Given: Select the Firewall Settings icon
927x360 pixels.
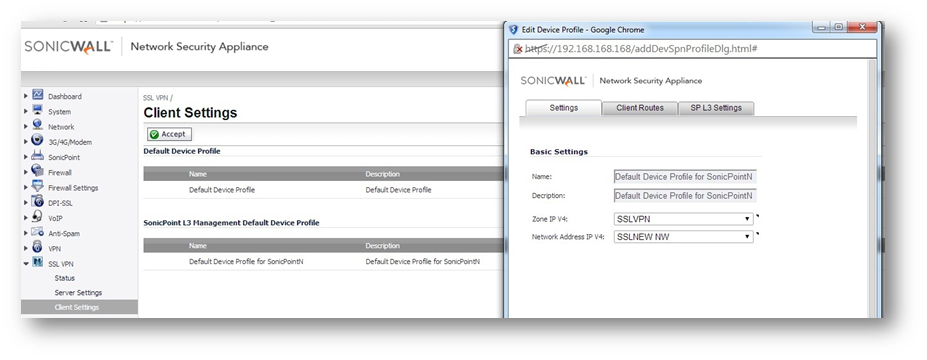Looking at the screenshot, I should 37,187.
